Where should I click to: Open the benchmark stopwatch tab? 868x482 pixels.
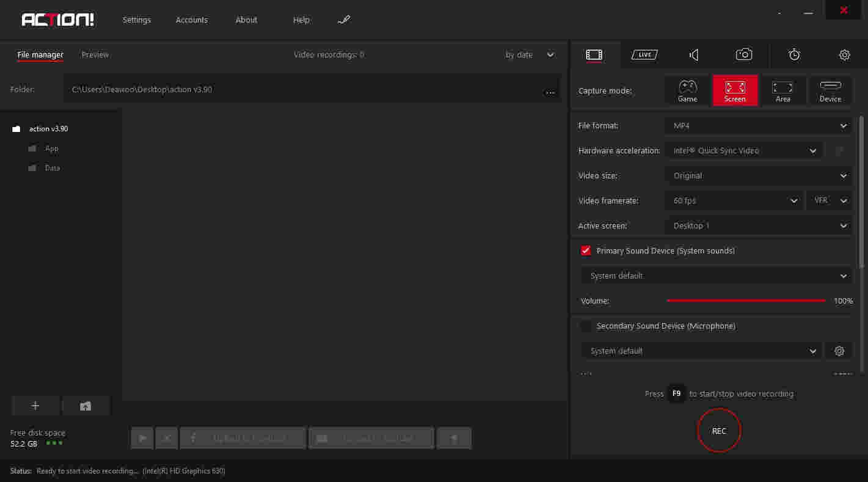[x=794, y=55]
